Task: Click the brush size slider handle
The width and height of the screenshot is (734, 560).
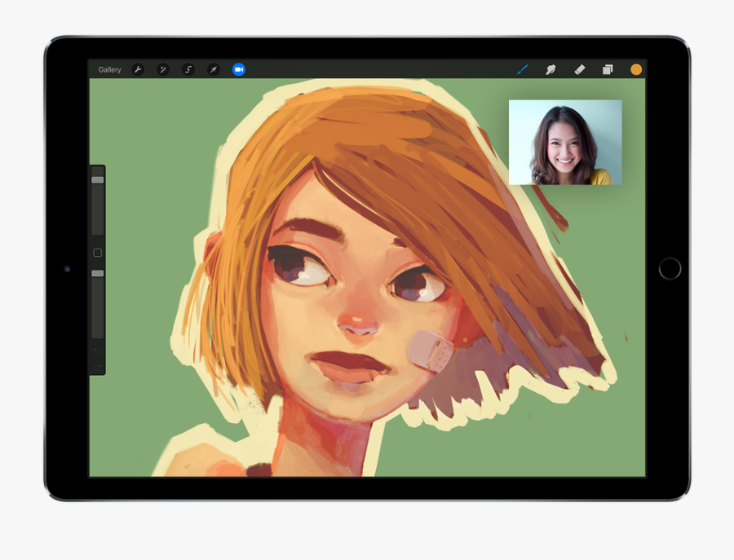Action: point(97,180)
